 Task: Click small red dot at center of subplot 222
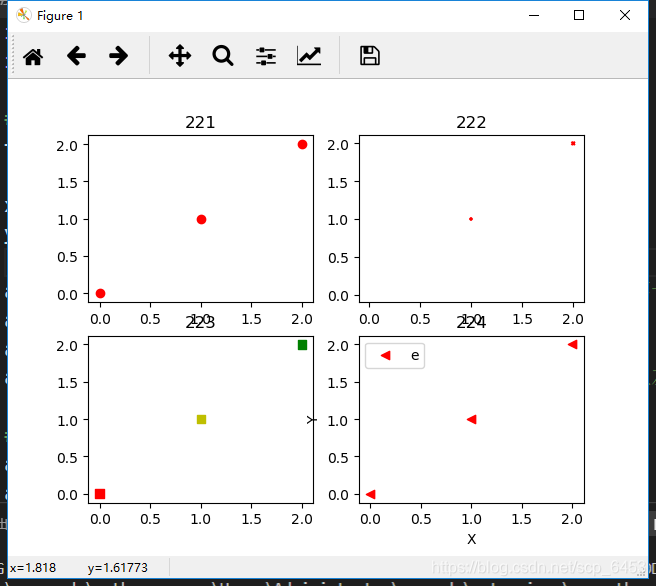471,219
